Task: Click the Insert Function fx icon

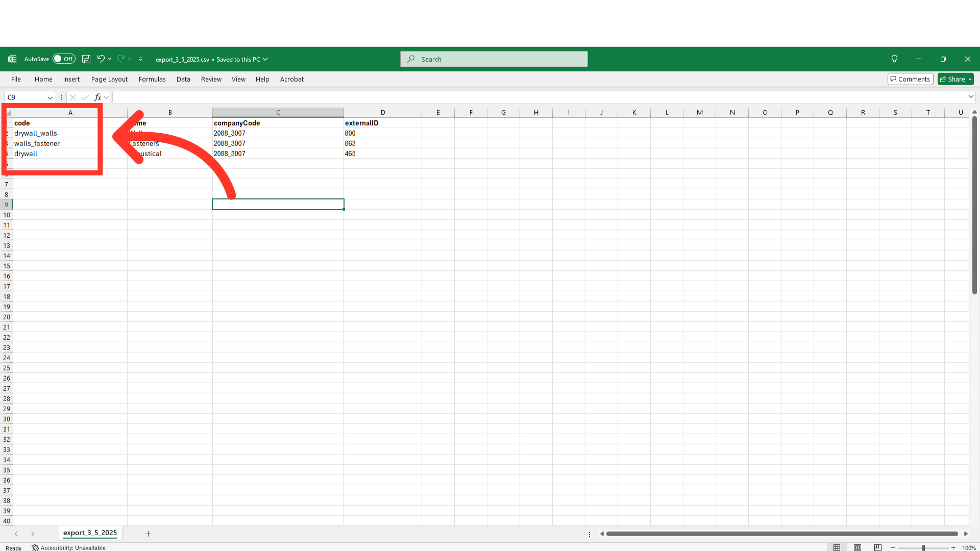Action: click(97, 97)
